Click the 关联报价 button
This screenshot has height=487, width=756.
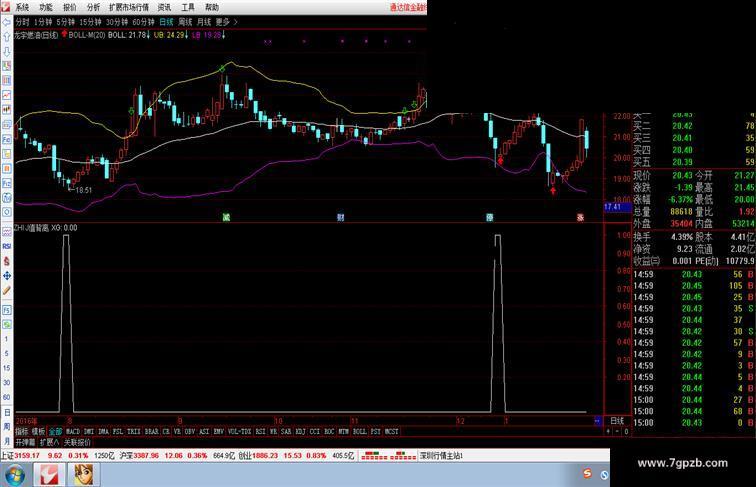click(x=77, y=442)
